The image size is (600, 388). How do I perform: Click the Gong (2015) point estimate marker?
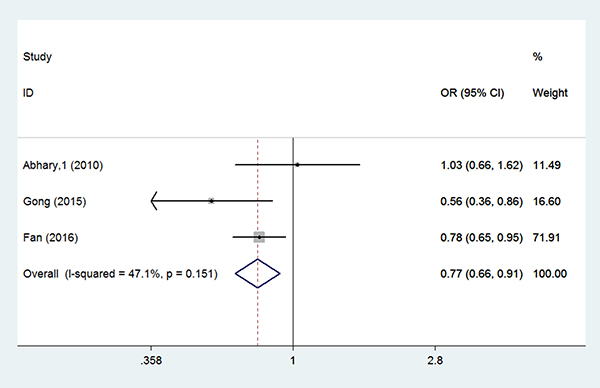click(x=211, y=201)
